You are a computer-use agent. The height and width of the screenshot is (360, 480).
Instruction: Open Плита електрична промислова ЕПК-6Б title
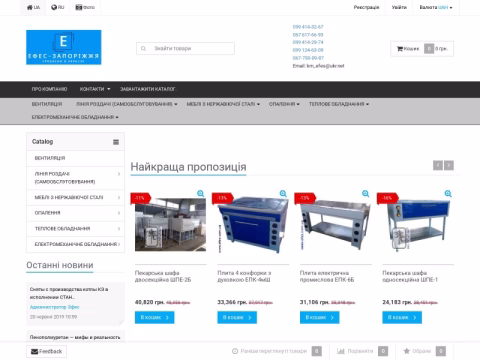point(327,276)
